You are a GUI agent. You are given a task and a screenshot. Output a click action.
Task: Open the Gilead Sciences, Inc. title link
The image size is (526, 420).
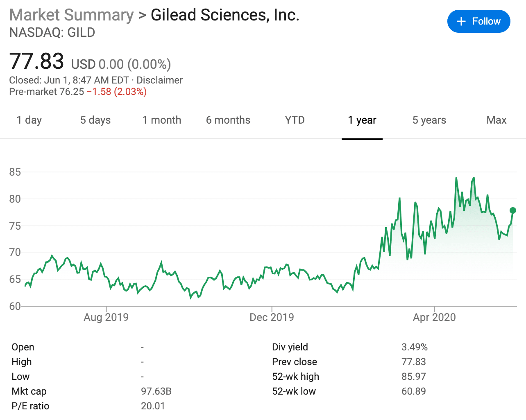pos(224,15)
